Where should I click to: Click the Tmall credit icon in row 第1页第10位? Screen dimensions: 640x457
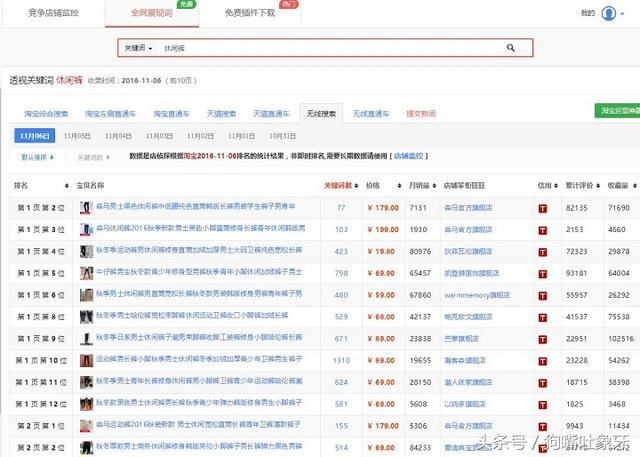(x=542, y=362)
